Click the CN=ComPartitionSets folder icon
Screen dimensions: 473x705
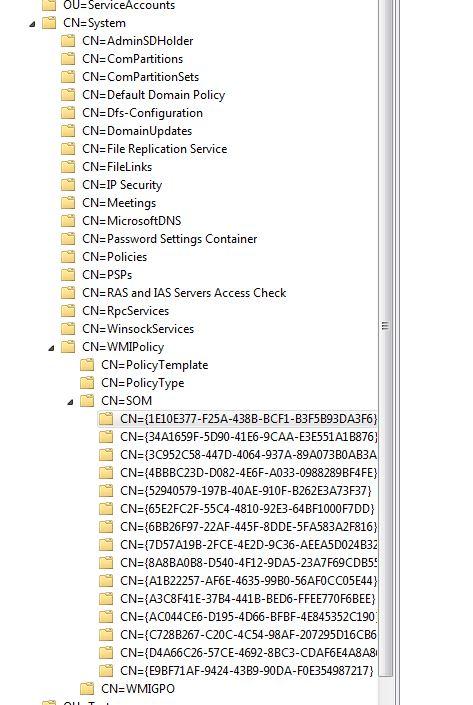coord(68,77)
